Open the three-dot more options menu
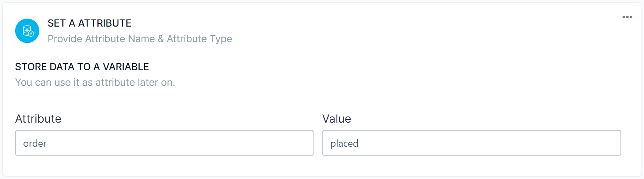Image resolution: width=644 pixels, height=179 pixels. click(x=627, y=17)
